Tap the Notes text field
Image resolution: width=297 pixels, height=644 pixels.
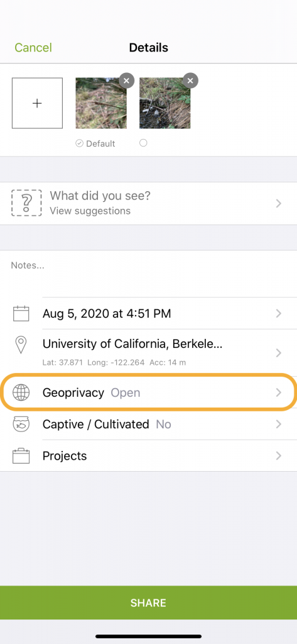[x=148, y=274]
